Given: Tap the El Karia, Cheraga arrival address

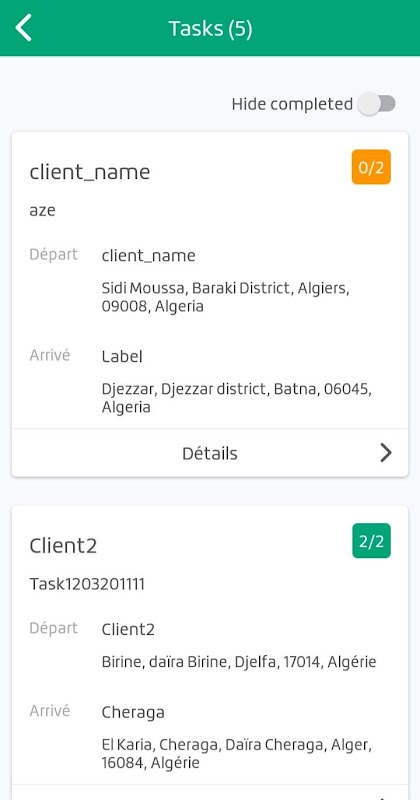Looking at the screenshot, I should pyautogui.click(x=237, y=754).
